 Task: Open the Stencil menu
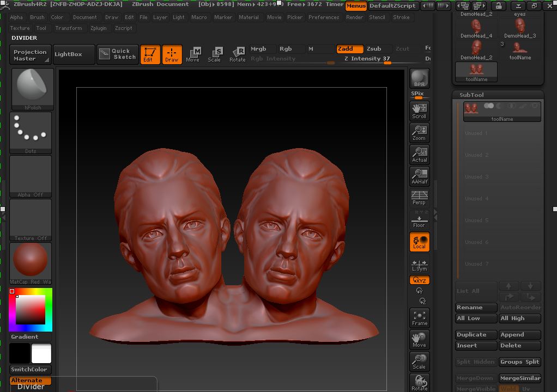click(x=377, y=17)
